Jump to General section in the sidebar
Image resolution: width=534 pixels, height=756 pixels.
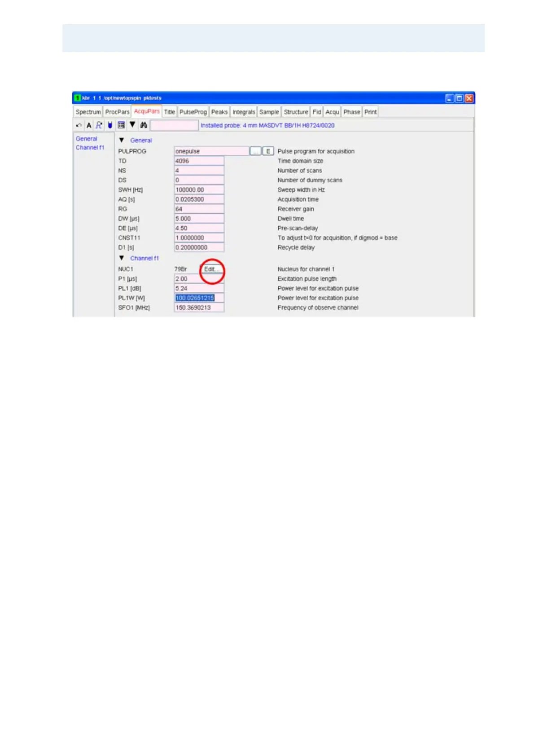86,139
